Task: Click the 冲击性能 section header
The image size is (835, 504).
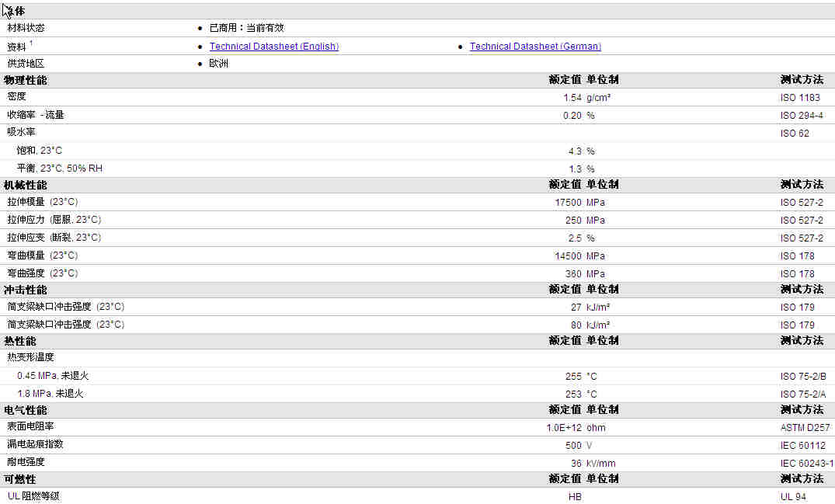Action: pos(25,290)
